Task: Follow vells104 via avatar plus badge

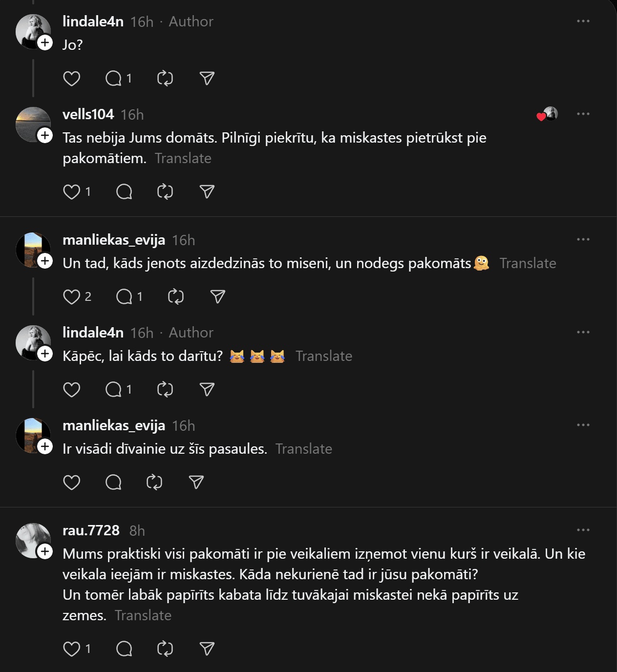Action: tap(45, 135)
